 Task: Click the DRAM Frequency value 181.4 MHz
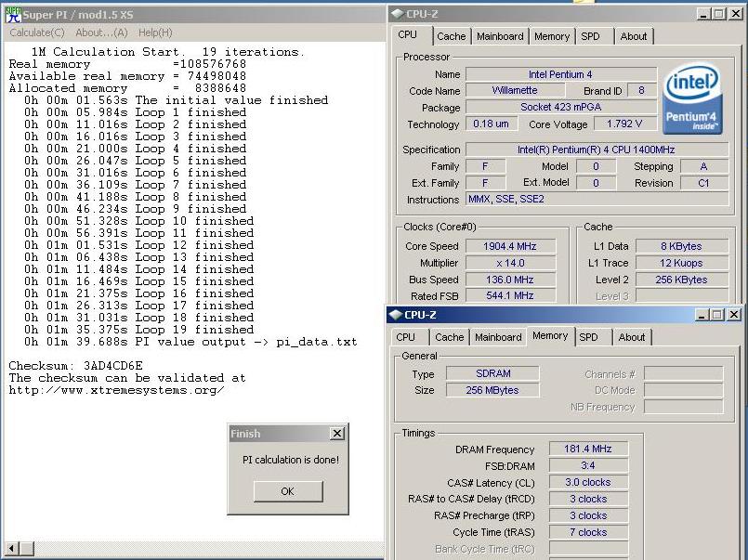pyautogui.click(x=588, y=449)
